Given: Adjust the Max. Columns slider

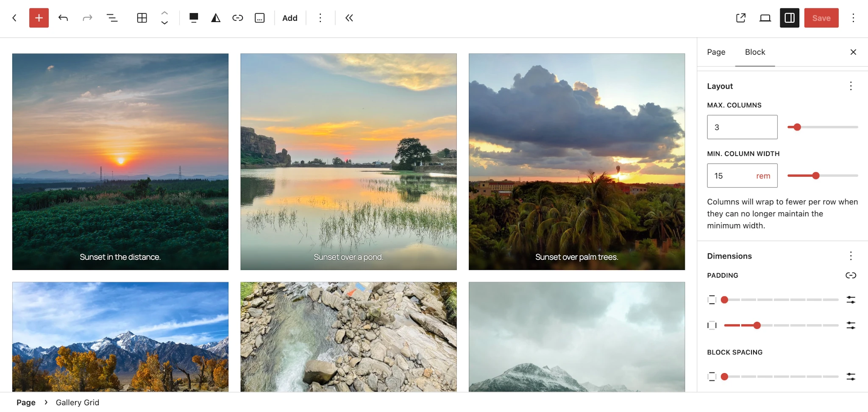Looking at the screenshot, I should click(823, 127).
